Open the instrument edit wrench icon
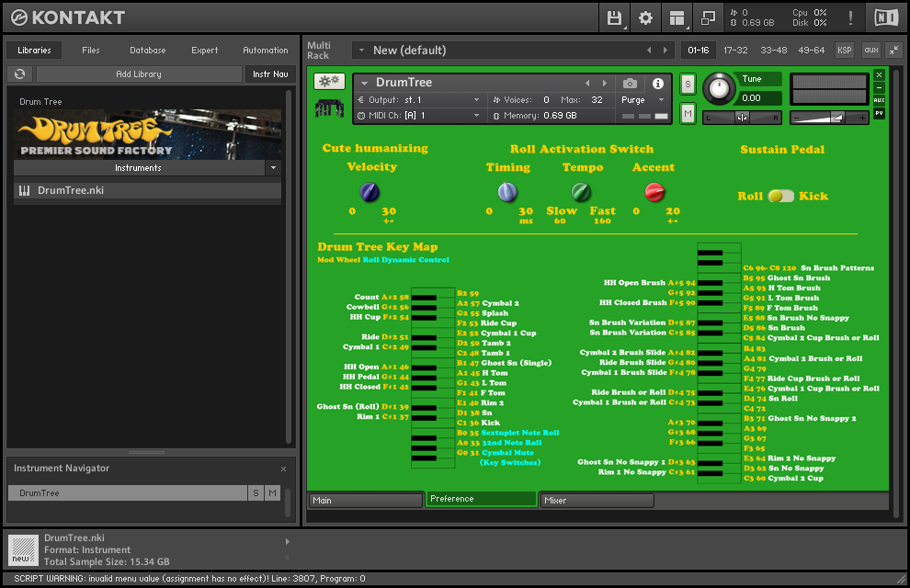The width and height of the screenshot is (910, 588). coord(329,81)
